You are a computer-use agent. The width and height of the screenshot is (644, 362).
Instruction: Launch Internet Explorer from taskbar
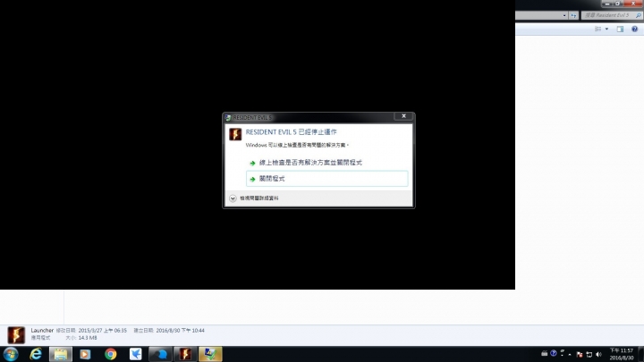pos(36,354)
